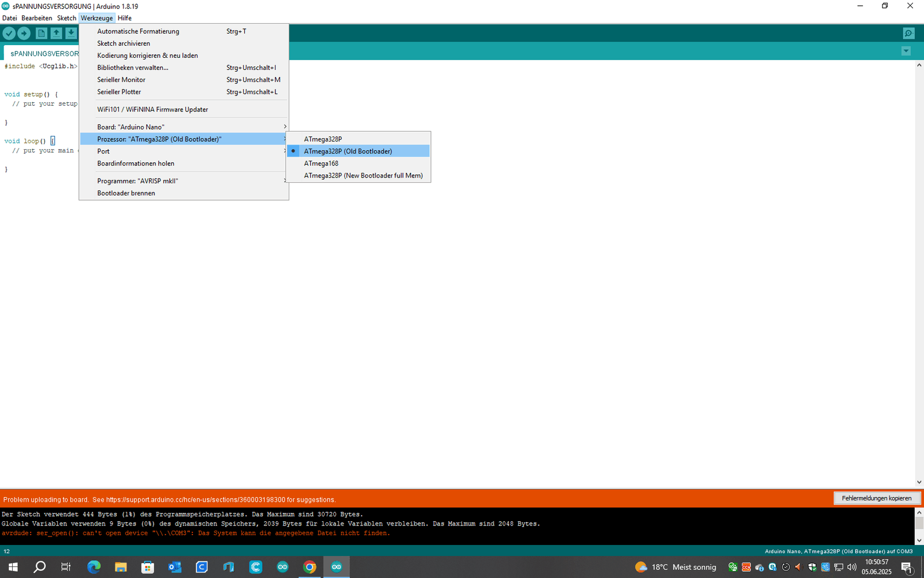Viewport: 924px width, 578px height.
Task: Click Bootloader brennen menu entry
Action: click(x=126, y=193)
